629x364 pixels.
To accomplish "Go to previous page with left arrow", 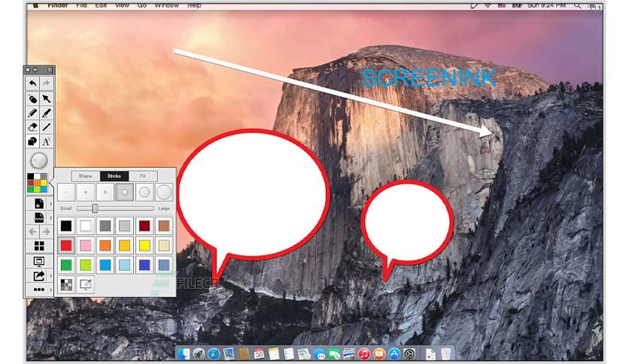I will pos(32,232).
